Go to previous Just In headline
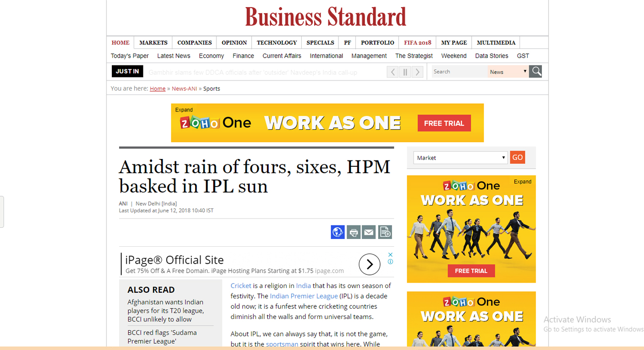The image size is (644, 350). pyautogui.click(x=393, y=72)
